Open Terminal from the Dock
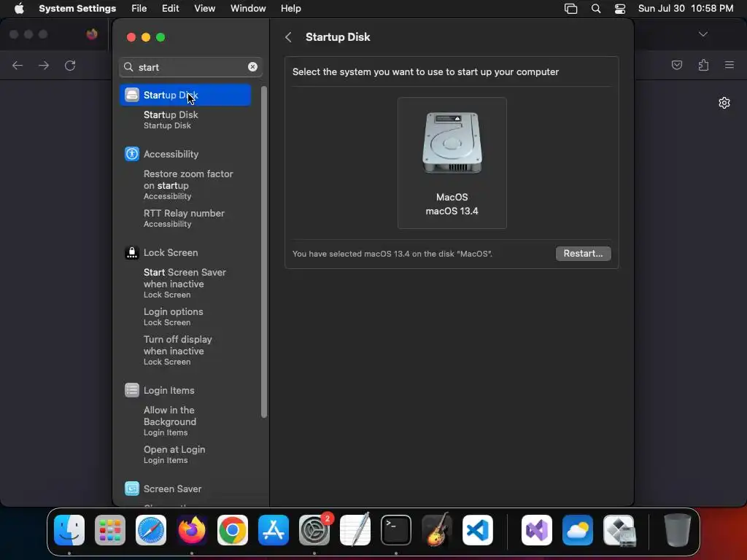The height and width of the screenshot is (560, 747). [396, 530]
